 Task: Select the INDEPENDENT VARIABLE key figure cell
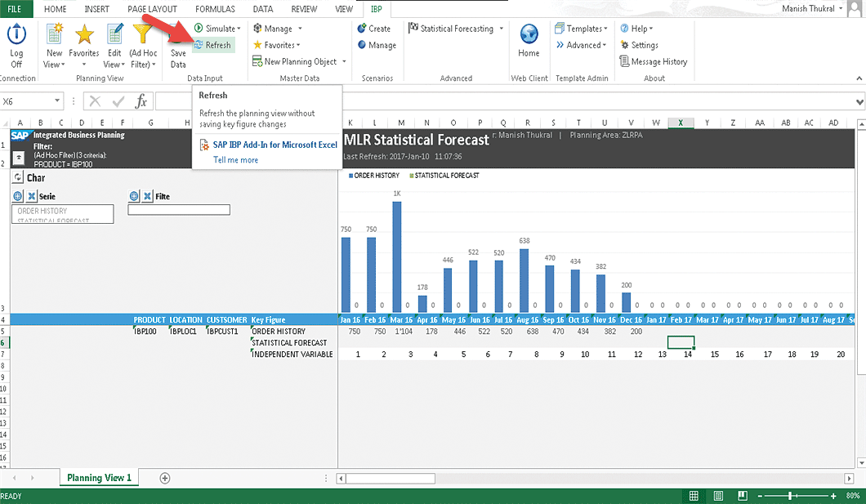click(292, 355)
